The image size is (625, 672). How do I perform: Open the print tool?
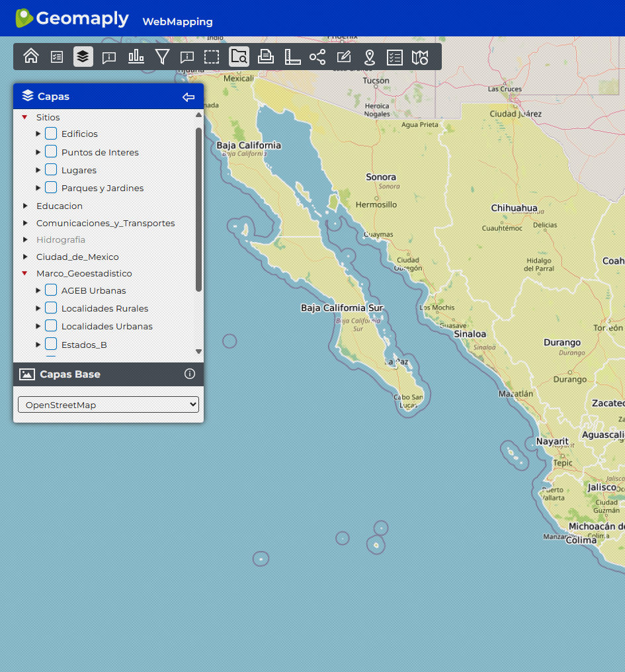(x=266, y=56)
